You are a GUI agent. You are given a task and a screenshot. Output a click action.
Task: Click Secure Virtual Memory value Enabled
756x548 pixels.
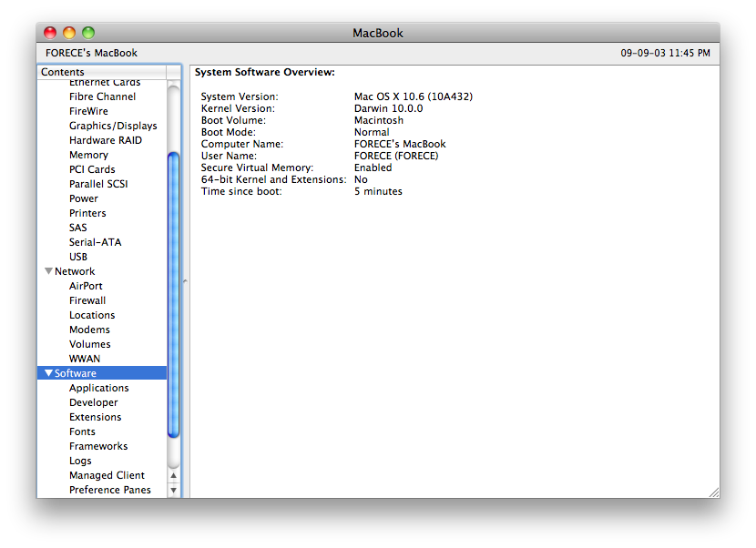373,167
